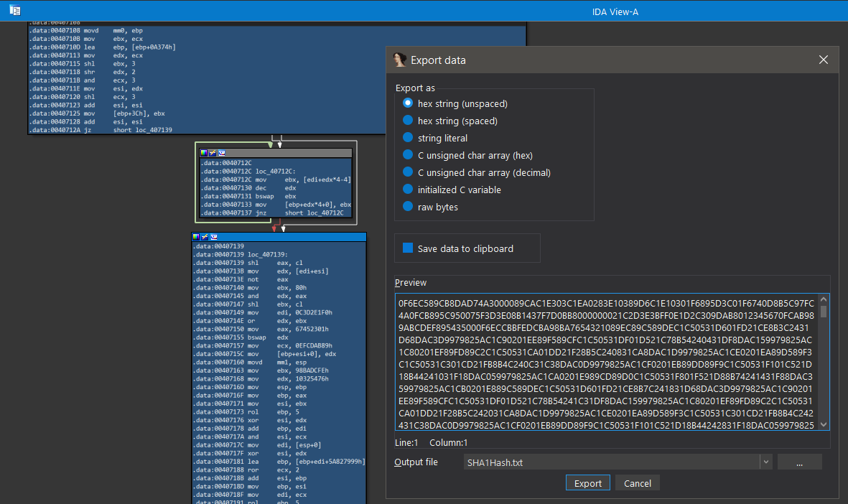Click the 'Output file' label
This screenshot has width=848, height=504.
click(416, 462)
